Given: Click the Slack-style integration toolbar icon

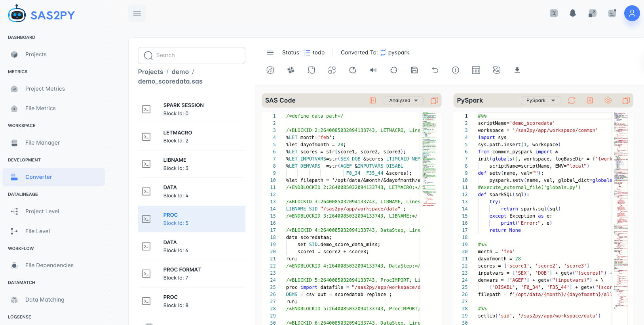Looking at the screenshot, I should [x=291, y=70].
